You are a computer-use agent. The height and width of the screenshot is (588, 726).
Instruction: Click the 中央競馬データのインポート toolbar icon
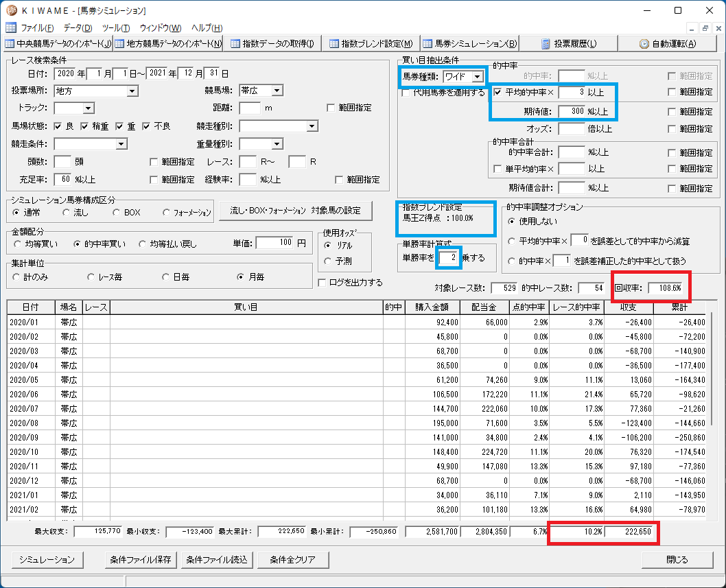click(9, 43)
